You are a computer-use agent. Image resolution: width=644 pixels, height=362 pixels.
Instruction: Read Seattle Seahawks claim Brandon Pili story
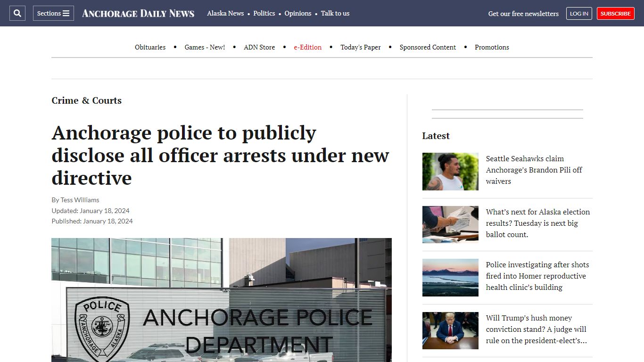coord(534,170)
